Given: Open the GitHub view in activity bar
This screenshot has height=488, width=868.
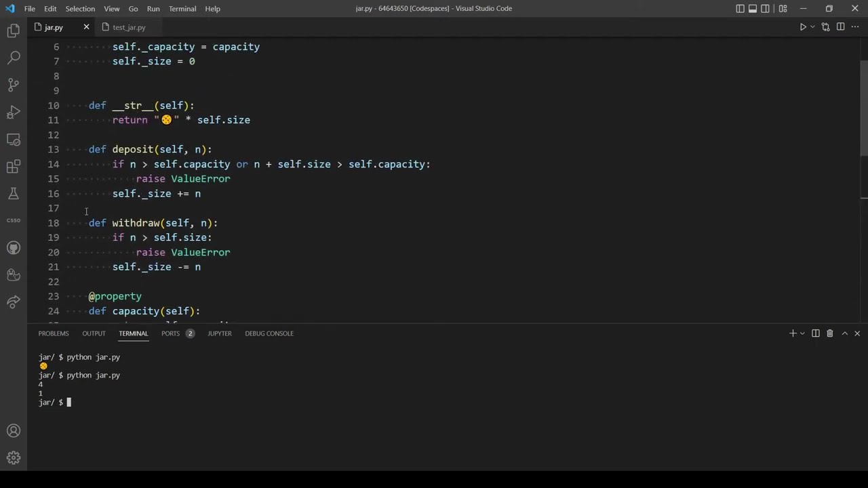Looking at the screenshot, I should tap(14, 247).
